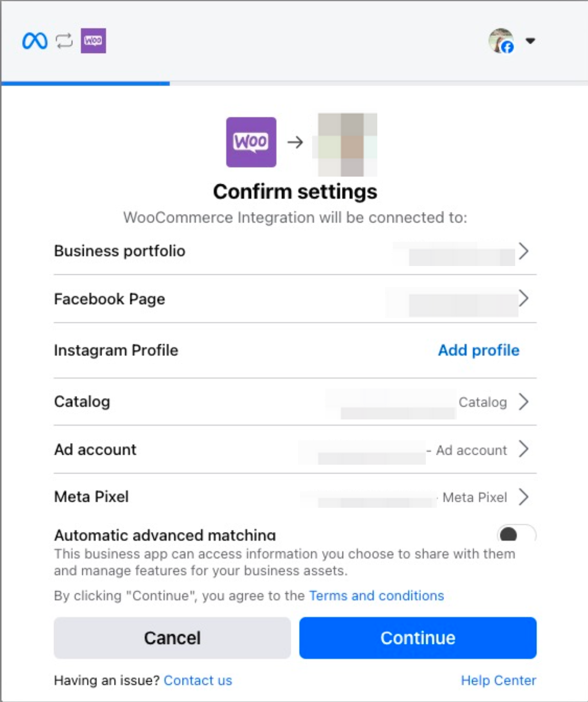The width and height of the screenshot is (588, 702).
Task: Click the blurred business page thumbnail
Action: [x=345, y=145]
